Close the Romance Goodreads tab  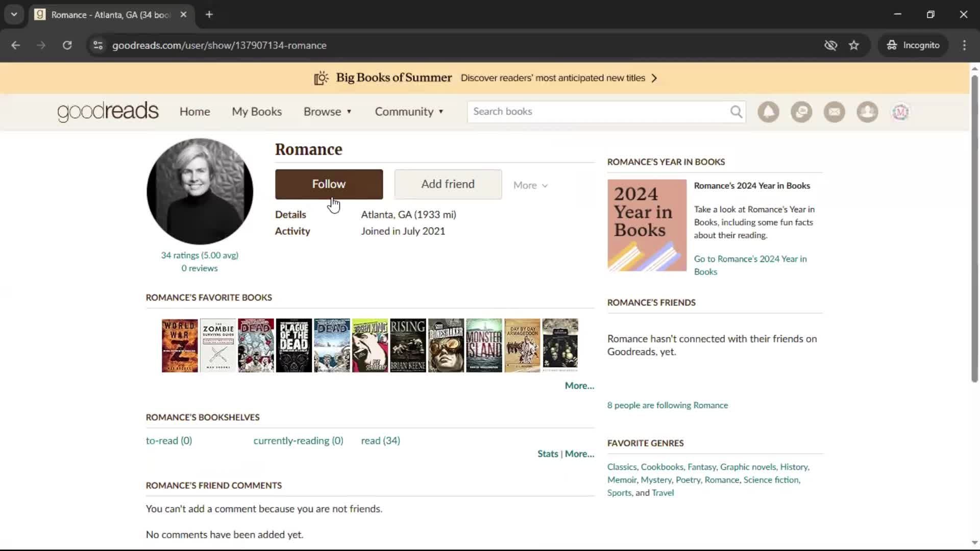tap(183, 14)
